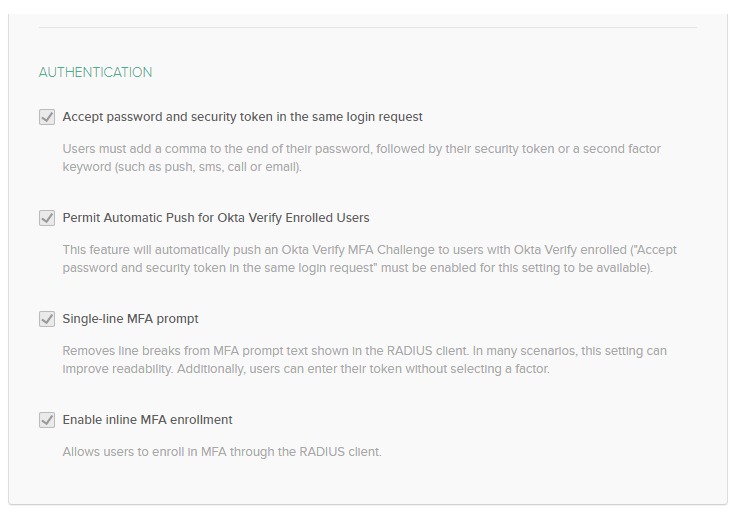This screenshot has height=521, width=743.
Task: Untick the Enable inline MFA enrollment checkbox
Action: tap(47, 420)
